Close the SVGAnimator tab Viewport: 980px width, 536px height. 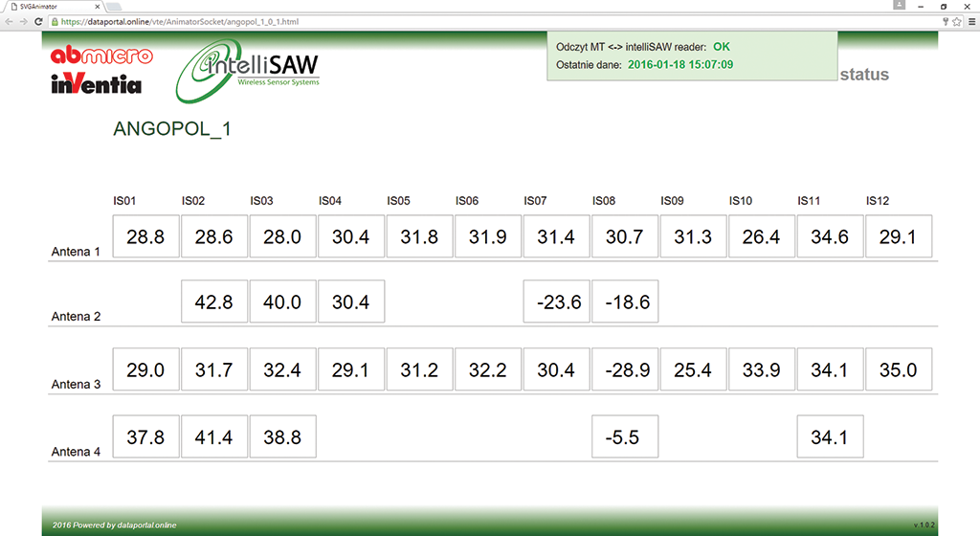pos(98,6)
